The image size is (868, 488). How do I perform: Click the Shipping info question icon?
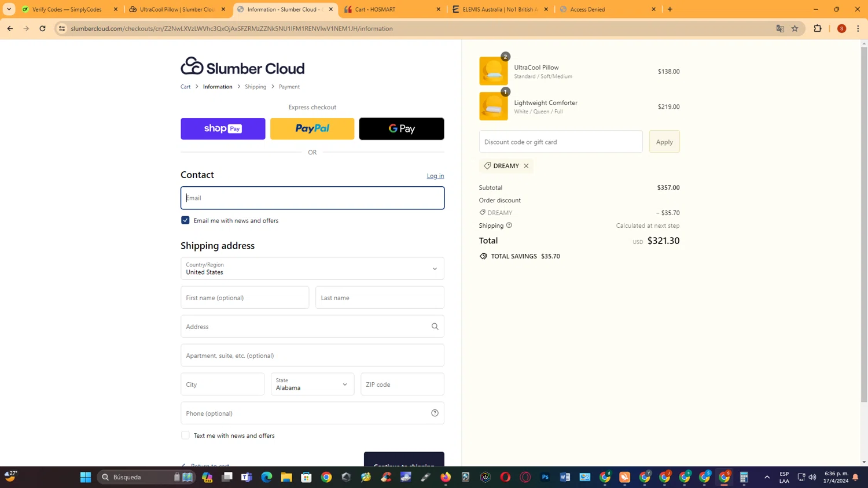tap(509, 225)
